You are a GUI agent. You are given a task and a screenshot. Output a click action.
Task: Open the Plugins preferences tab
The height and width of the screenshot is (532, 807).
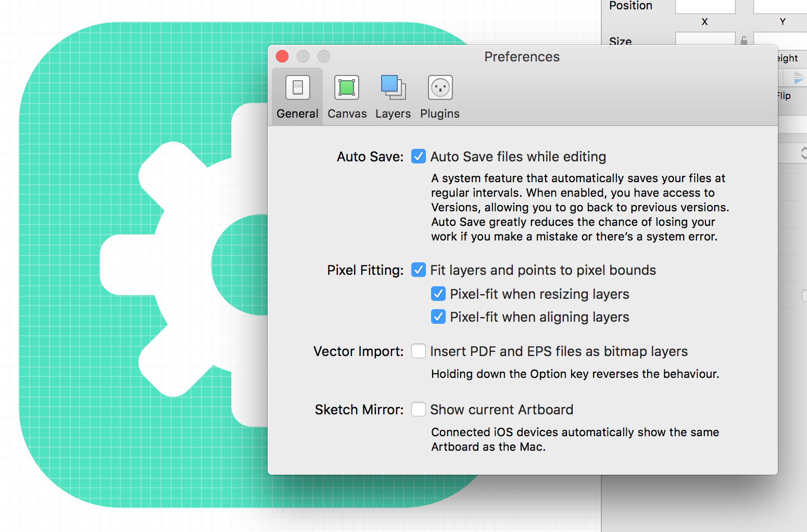[x=440, y=97]
